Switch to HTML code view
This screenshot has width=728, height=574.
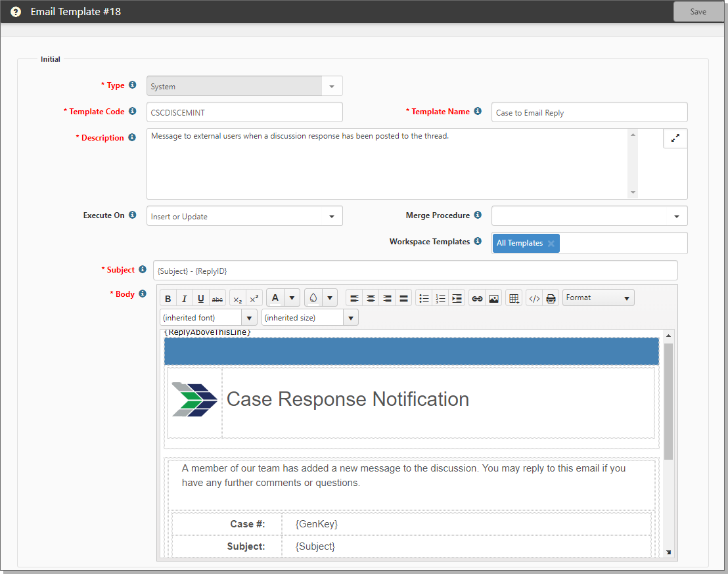pos(534,298)
